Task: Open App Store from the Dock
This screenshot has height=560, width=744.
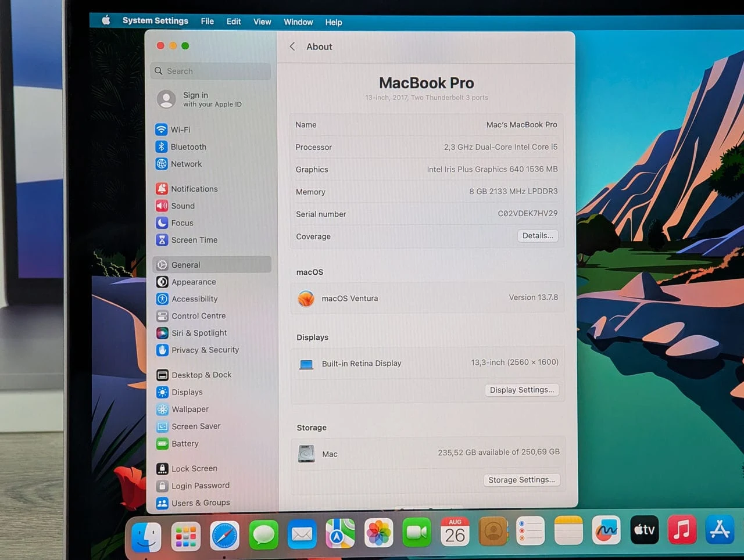Action: (x=720, y=529)
